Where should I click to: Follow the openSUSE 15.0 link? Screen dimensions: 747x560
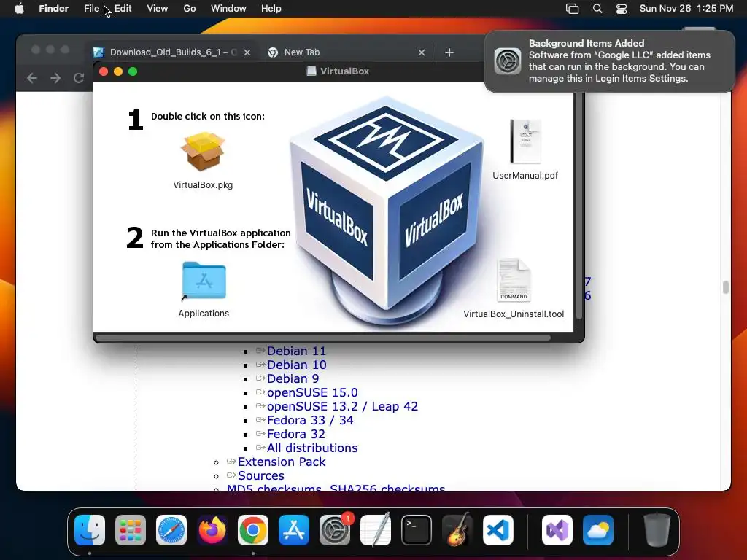312,392
